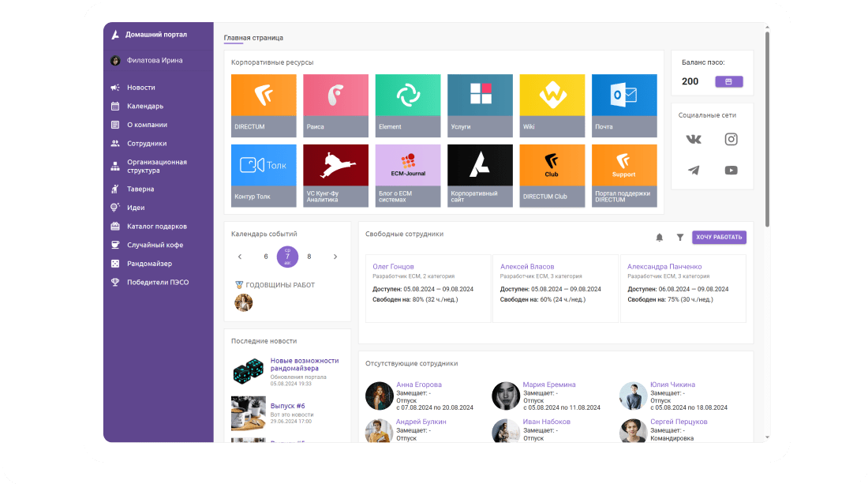
Task: Open Алексей Власов employee link
Action: (x=527, y=266)
